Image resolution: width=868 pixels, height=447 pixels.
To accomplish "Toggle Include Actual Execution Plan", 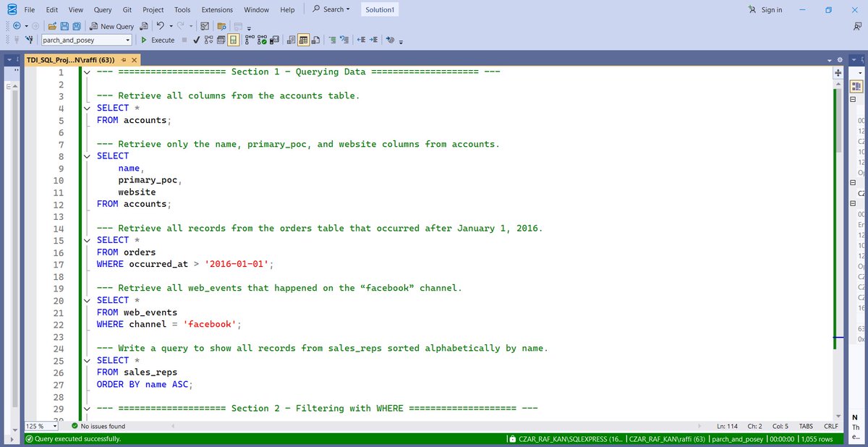I will pos(250,40).
